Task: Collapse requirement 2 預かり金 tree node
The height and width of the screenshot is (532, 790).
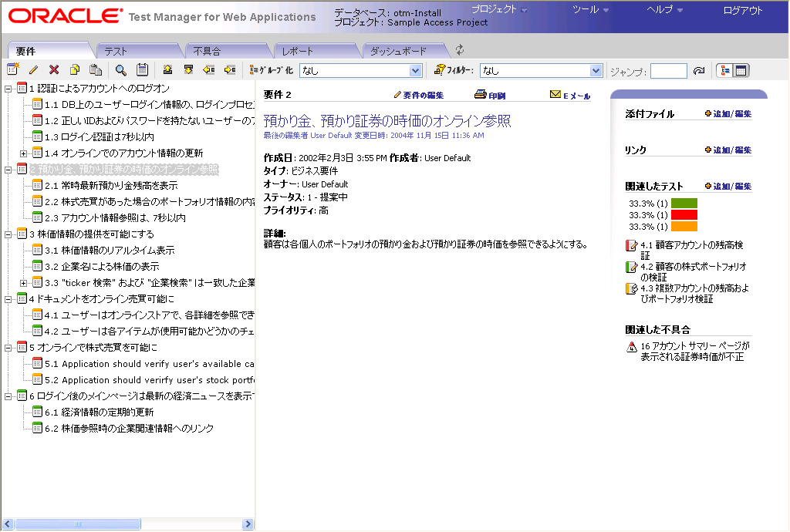Action: point(8,170)
